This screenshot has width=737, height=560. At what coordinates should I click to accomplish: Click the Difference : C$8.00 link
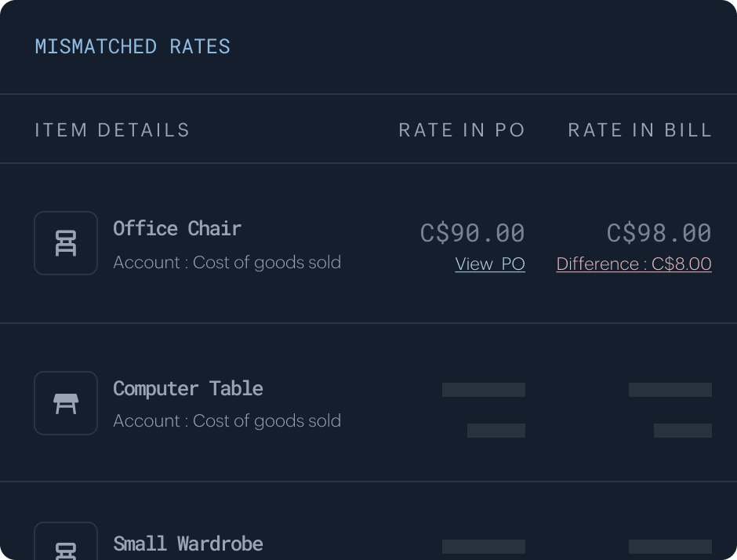634,264
